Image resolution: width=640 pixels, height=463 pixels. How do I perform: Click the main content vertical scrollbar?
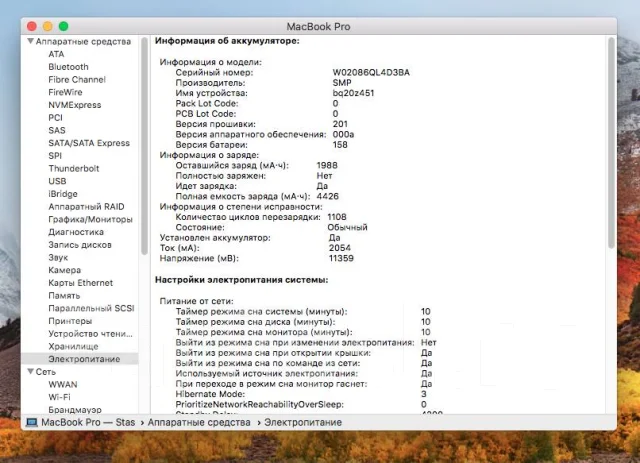(x=611, y=143)
